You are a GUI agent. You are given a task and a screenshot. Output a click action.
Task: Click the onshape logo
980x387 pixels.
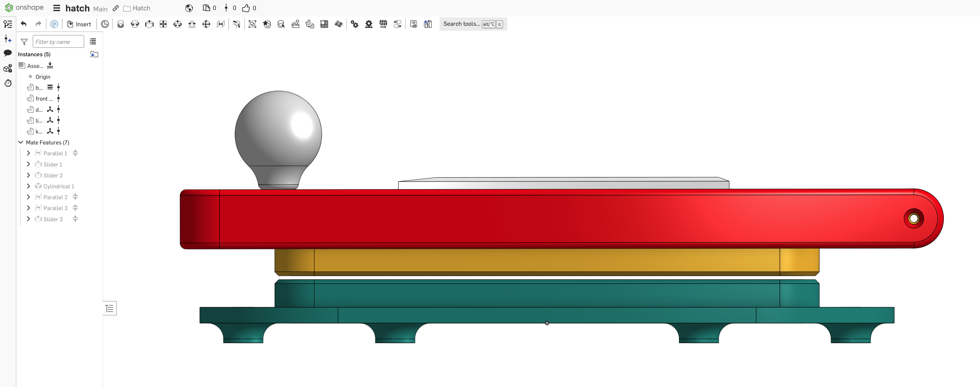click(x=24, y=8)
